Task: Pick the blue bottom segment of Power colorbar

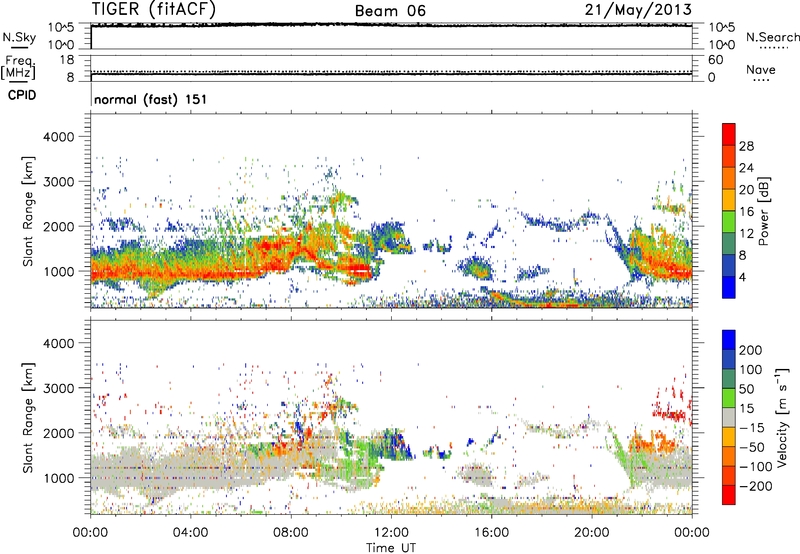Action: pyautogui.click(x=729, y=287)
